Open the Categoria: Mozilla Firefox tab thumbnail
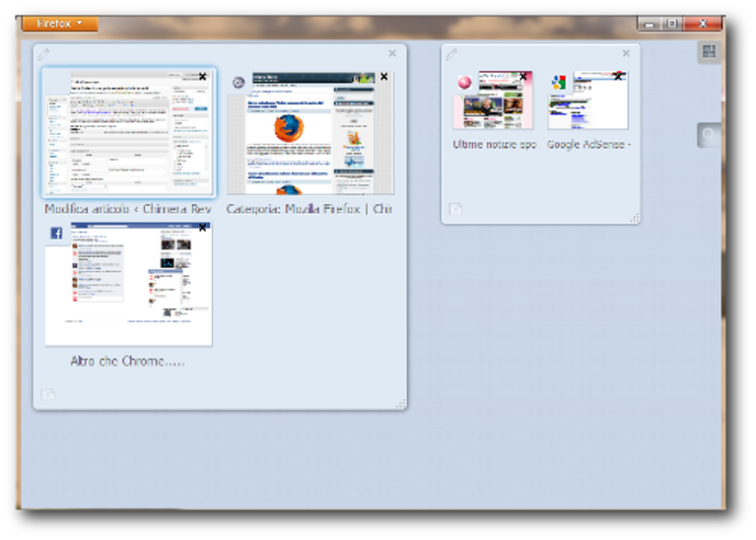The width and height of the screenshot is (756, 540). click(x=310, y=133)
